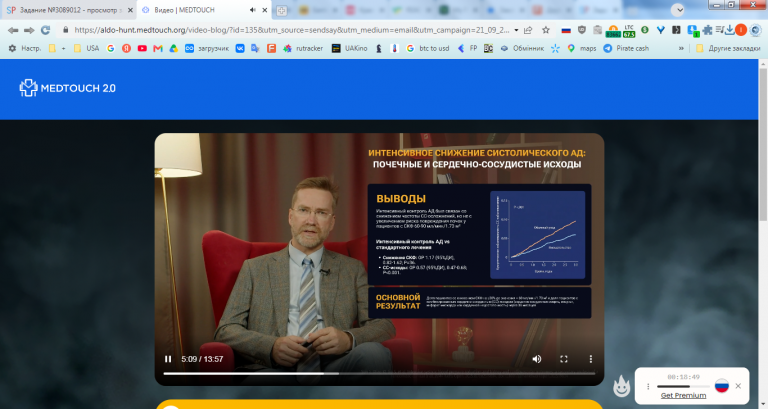
Task: Close the VPN timer widget
Action: point(738,386)
